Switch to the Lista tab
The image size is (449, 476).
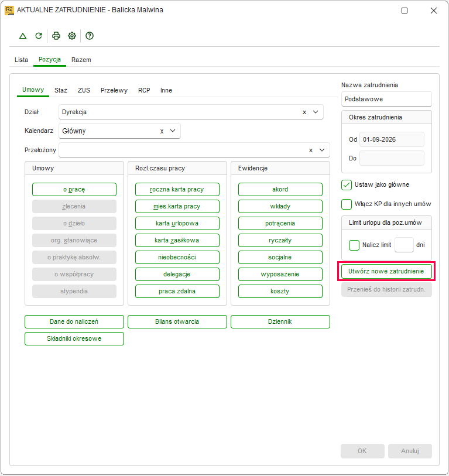pyautogui.click(x=21, y=60)
